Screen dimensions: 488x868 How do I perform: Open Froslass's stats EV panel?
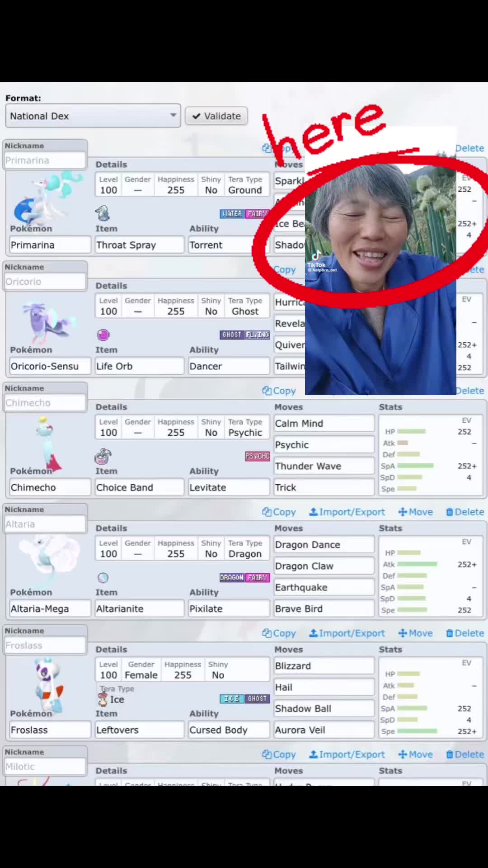coord(431,697)
